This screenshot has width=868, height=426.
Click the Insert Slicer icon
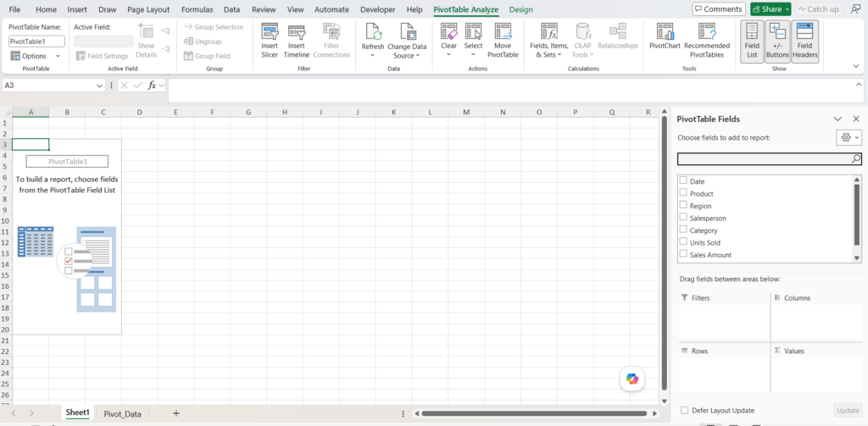click(270, 31)
